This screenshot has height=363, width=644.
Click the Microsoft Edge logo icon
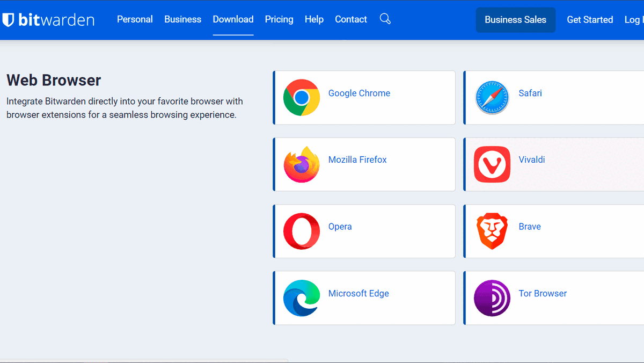(302, 298)
